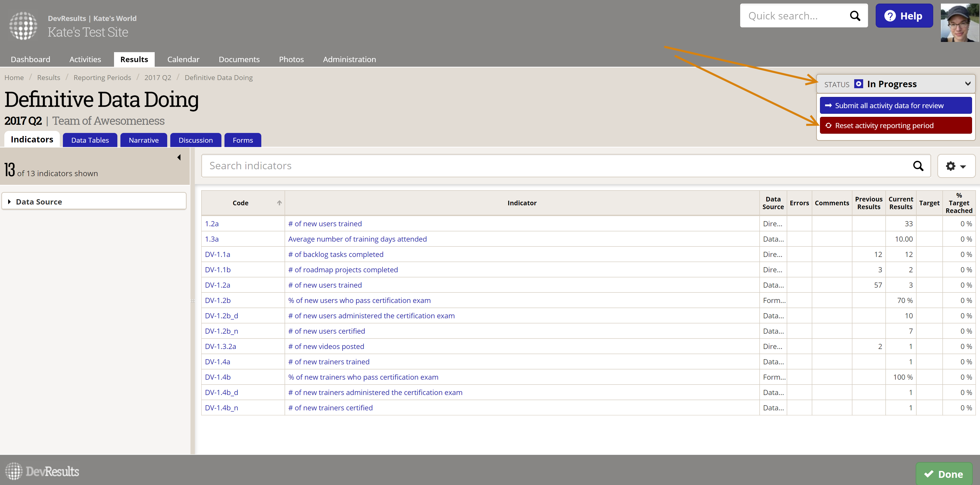Click the Search indicators field
980x485 pixels.
[x=555, y=166]
